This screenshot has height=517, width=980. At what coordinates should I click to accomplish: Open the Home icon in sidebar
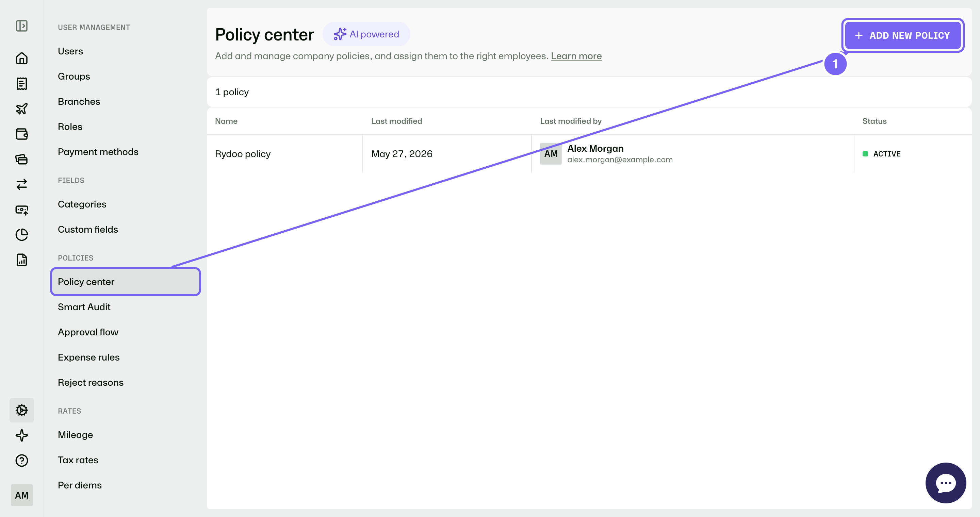click(x=22, y=58)
